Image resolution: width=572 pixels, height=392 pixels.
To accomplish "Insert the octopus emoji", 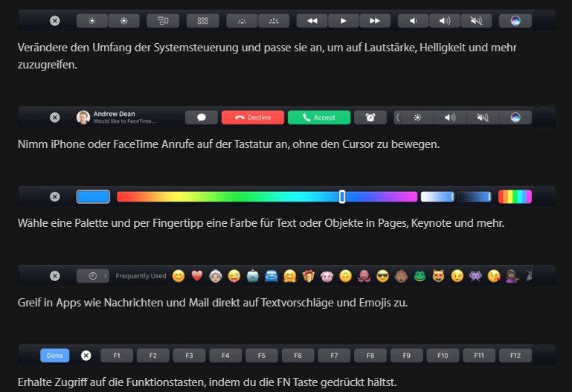I will [x=364, y=277].
